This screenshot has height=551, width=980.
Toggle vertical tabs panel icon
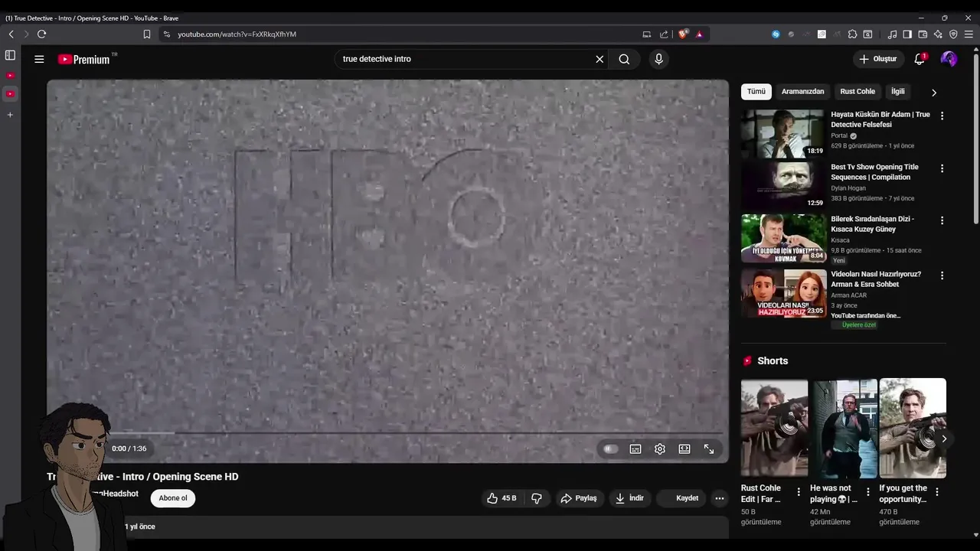click(10, 55)
